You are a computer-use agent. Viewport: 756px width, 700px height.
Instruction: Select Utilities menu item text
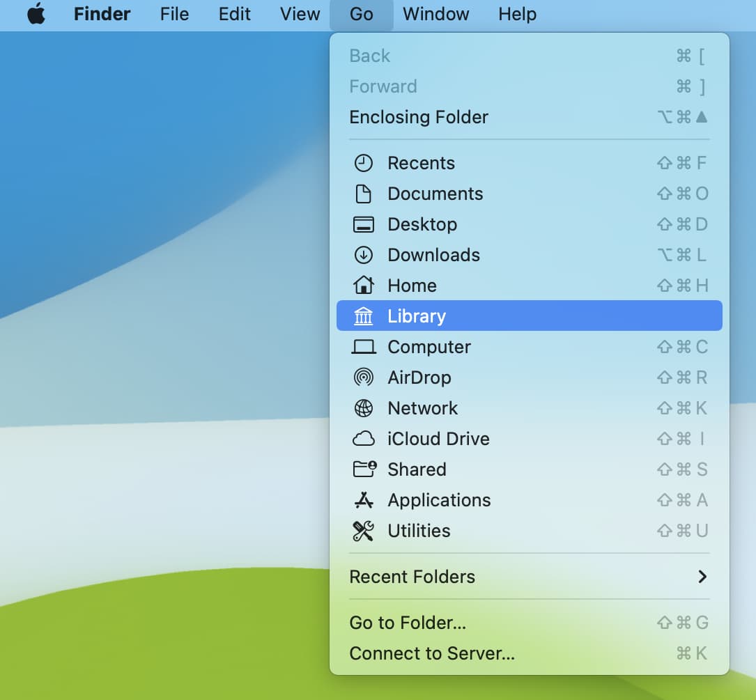pos(419,531)
